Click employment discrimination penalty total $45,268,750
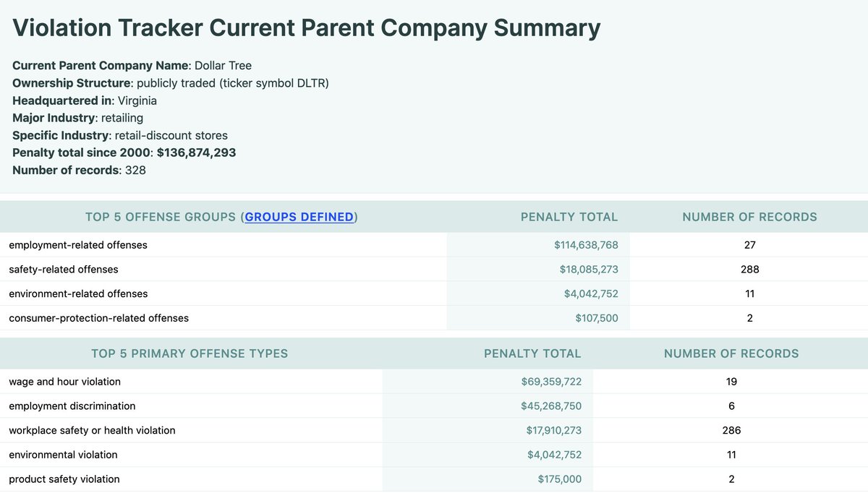 click(x=551, y=406)
